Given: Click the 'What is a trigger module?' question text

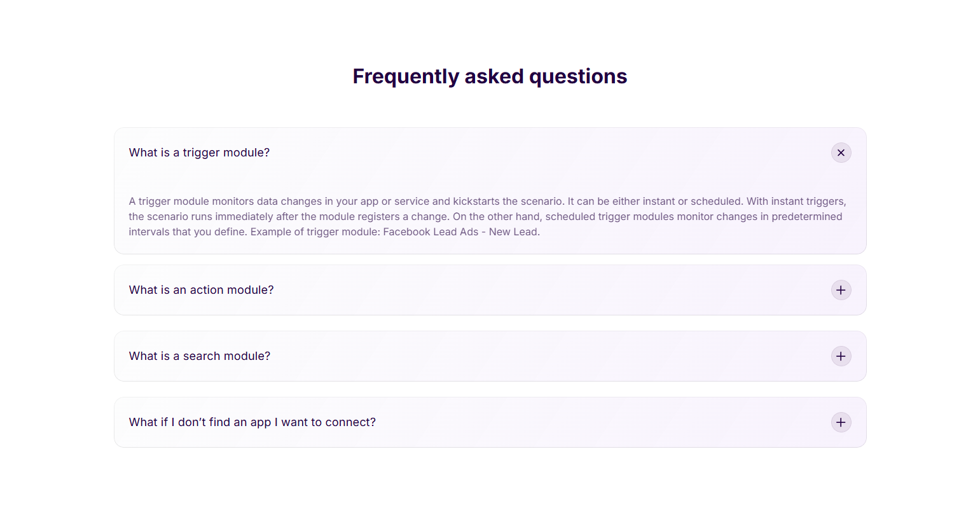Looking at the screenshot, I should tap(199, 153).
